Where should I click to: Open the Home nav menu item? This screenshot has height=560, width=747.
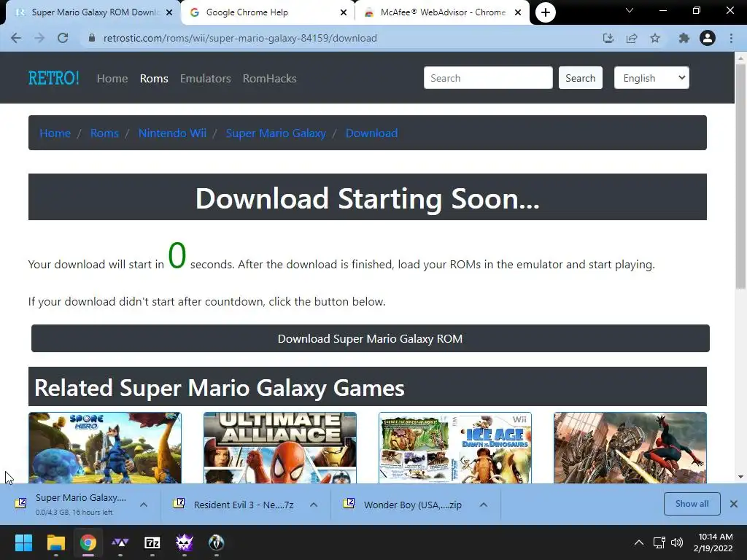click(112, 78)
